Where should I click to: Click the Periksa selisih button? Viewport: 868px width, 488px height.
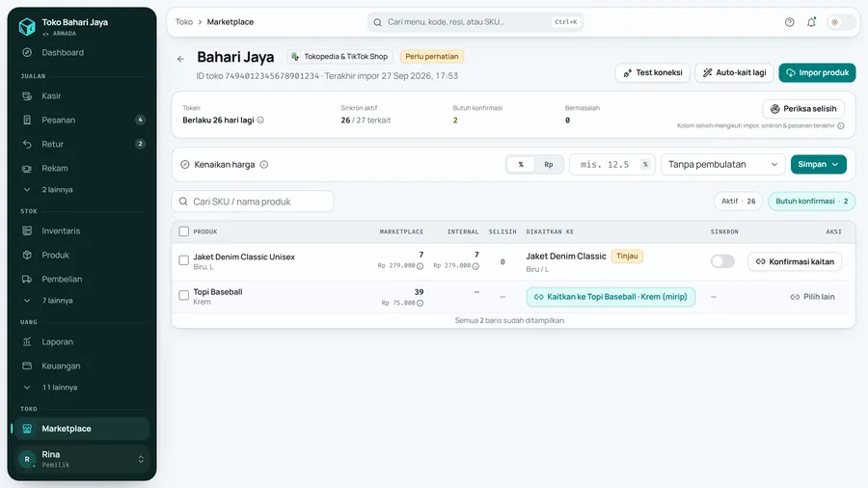[x=803, y=109]
